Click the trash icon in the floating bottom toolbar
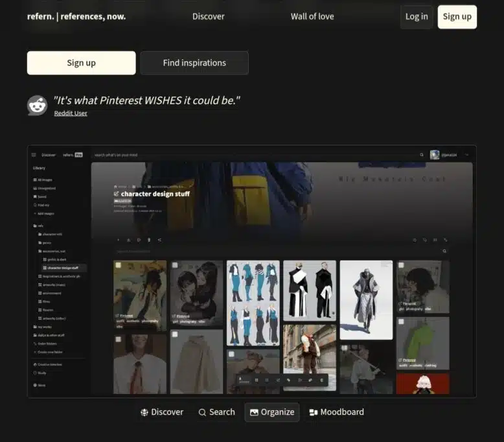This screenshot has width=504, height=442. pos(321,380)
